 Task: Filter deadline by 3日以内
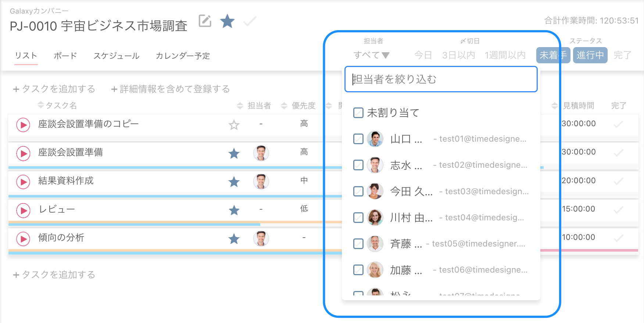[459, 55]
